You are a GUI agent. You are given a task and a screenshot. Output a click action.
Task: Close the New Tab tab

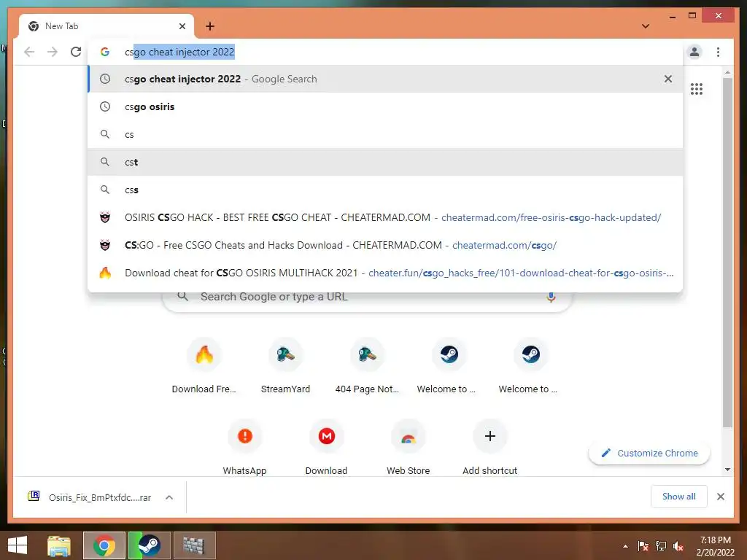[182, 26]
